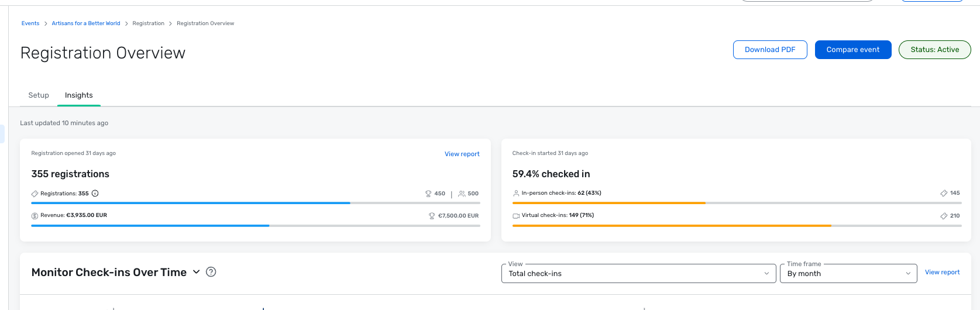Expand the Monitor Check-ins Over Time chevron
Image resolution: width=980 pixels, height=310 pixels.
pyautogui.click(x=197, y=272)
